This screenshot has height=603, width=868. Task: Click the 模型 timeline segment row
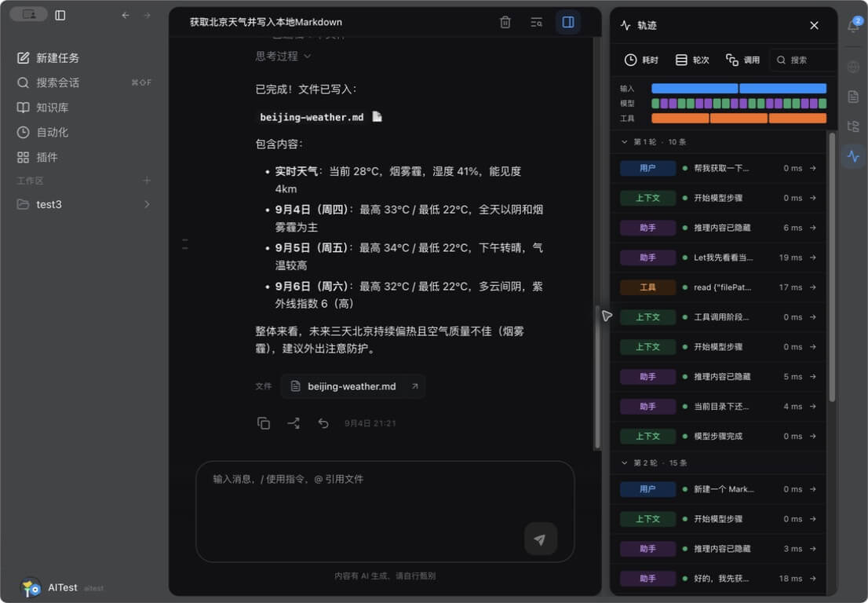pyautogui.click(x=739, y=104)
